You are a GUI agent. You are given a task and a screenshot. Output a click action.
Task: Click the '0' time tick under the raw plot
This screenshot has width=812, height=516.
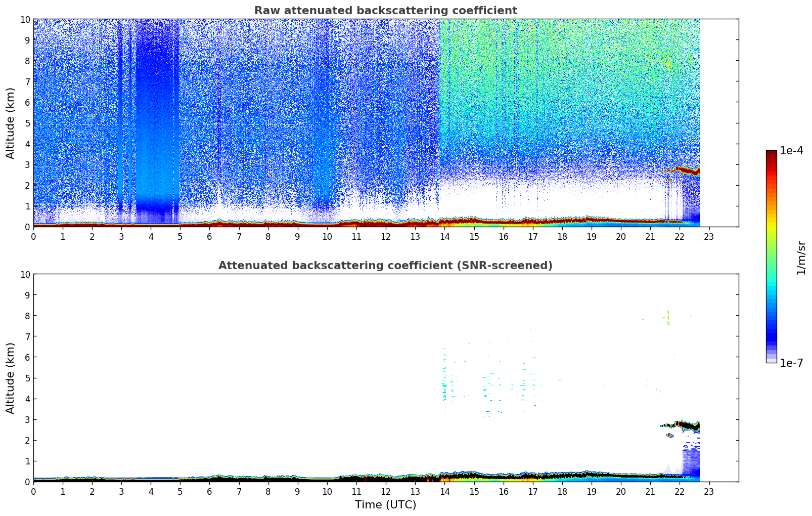pos(34,237)
